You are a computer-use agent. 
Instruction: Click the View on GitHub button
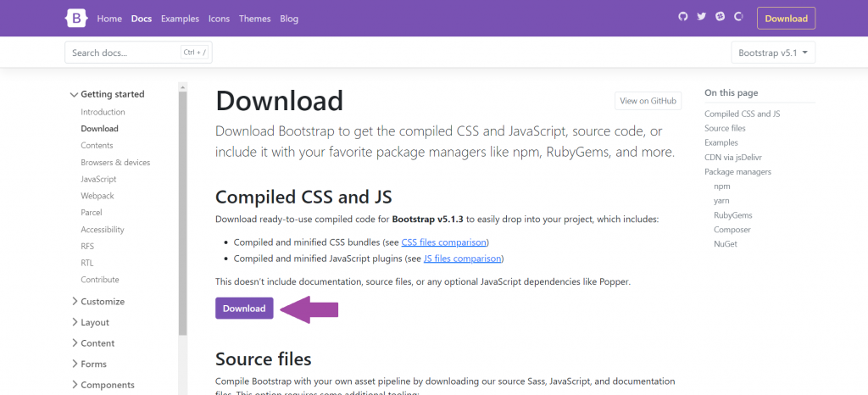pos(648,101)
